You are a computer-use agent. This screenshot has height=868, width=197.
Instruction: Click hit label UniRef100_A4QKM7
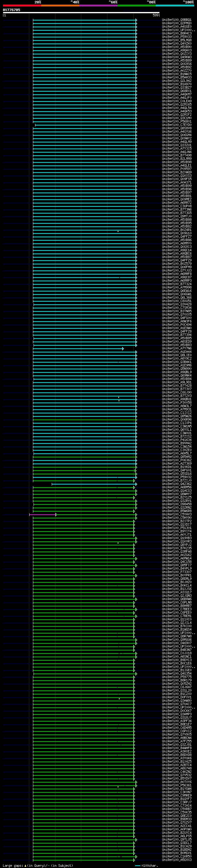tap(177, 94)
